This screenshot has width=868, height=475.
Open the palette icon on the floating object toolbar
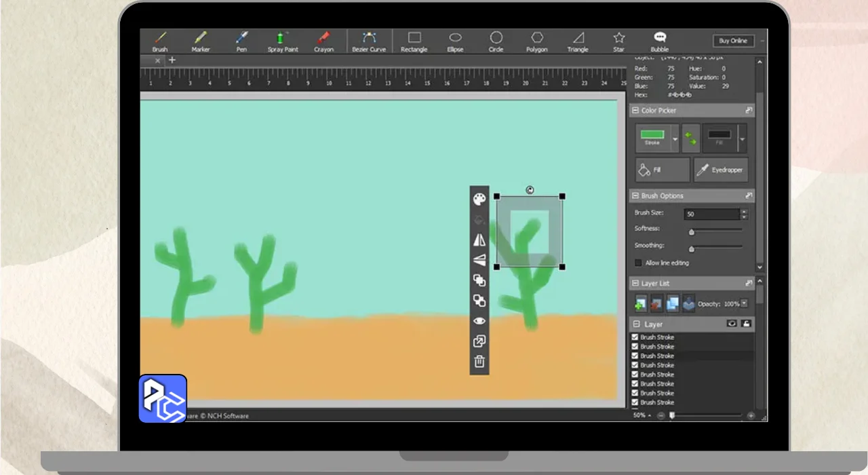tap(479, 199)
